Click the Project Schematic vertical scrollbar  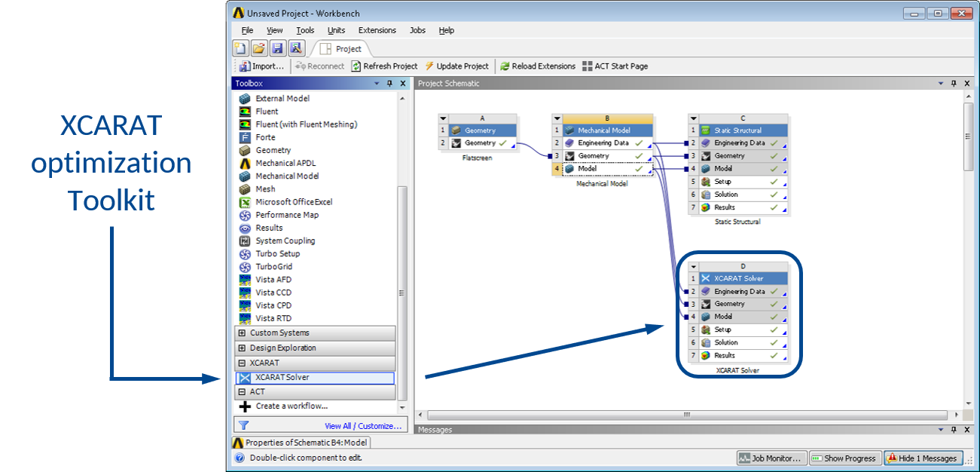pos(969,136)
